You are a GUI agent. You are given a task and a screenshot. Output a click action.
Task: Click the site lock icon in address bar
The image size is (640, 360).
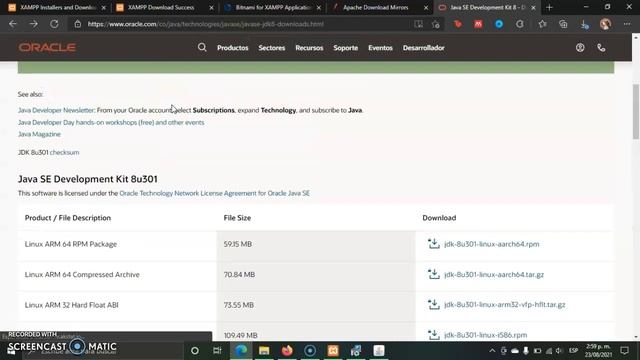(x=78, y=24)
